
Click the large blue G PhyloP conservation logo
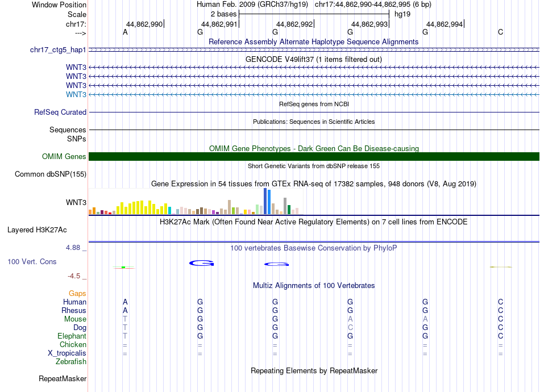click(202, 263)
